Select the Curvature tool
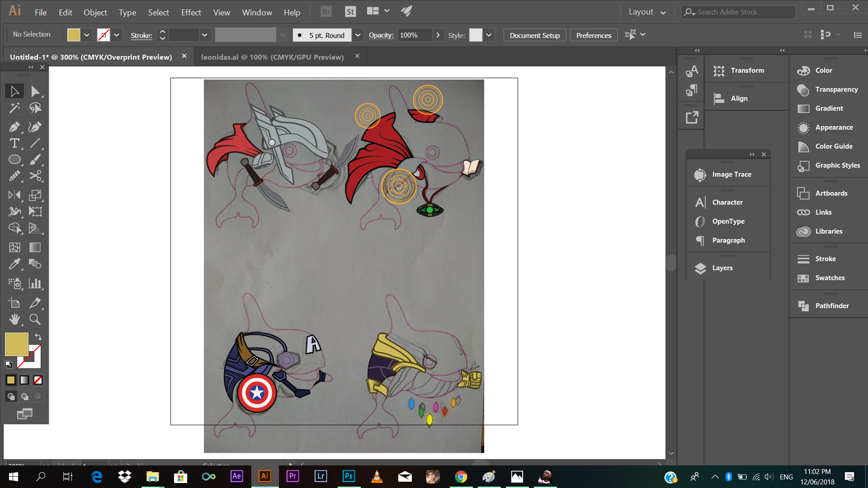Image resolution: width=868 pixels, height=488 pixels. (x=35, y=127)
